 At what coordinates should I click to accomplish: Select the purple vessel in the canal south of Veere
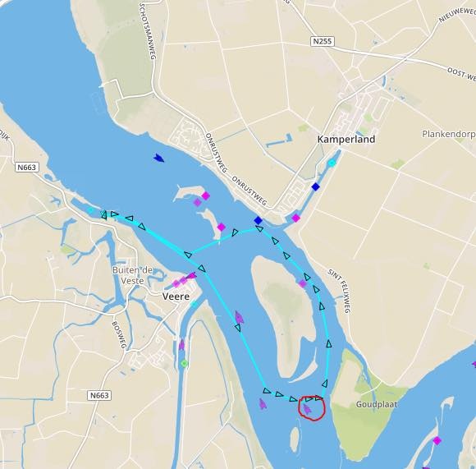pos(181,345)
